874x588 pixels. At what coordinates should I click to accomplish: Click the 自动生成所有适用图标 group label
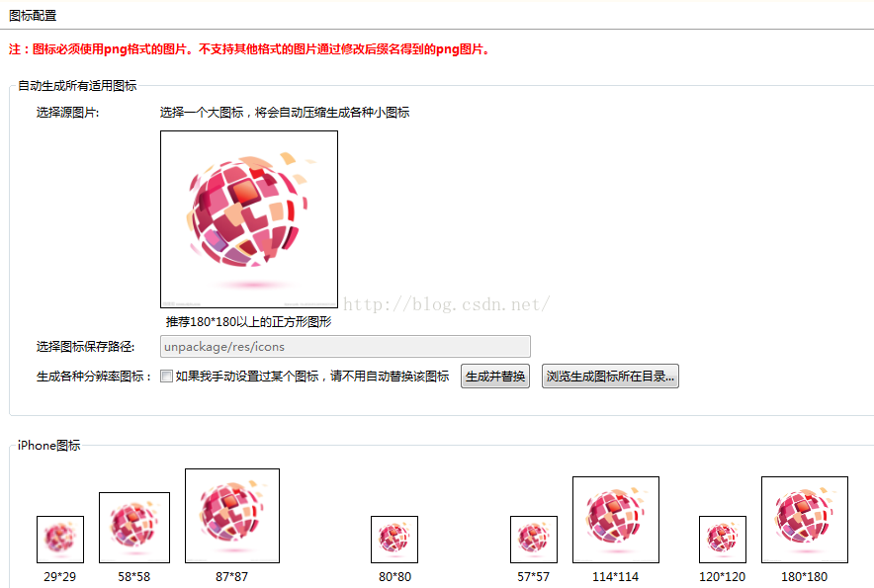(77, 86)
